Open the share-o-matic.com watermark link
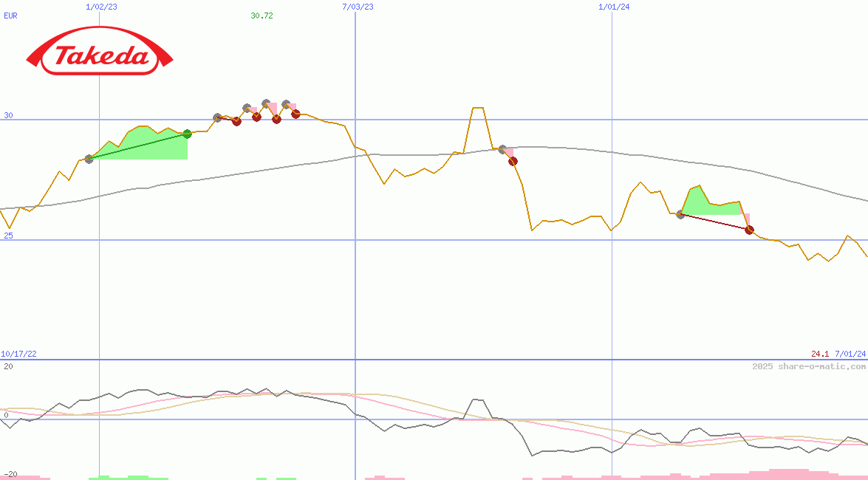 click(809, 366)
